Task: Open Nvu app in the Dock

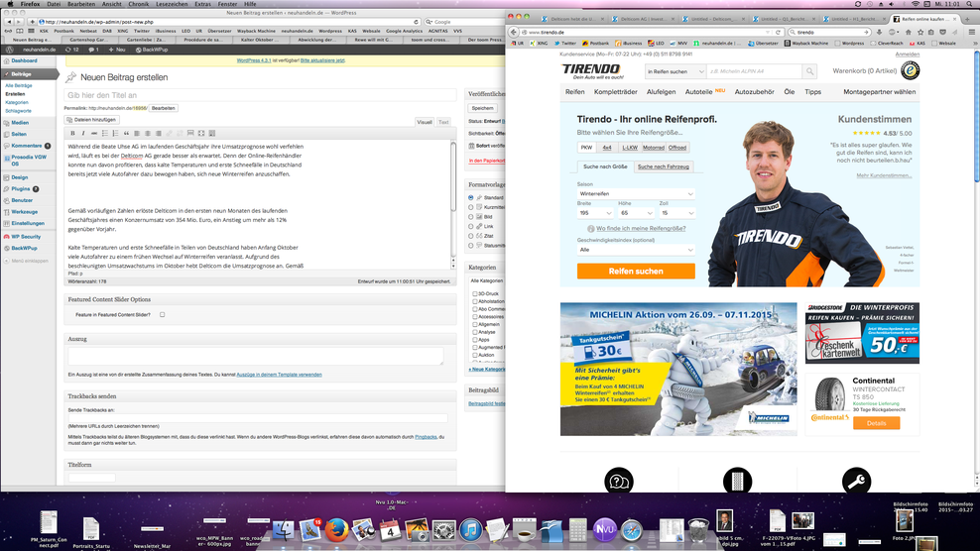Action: 604,530
